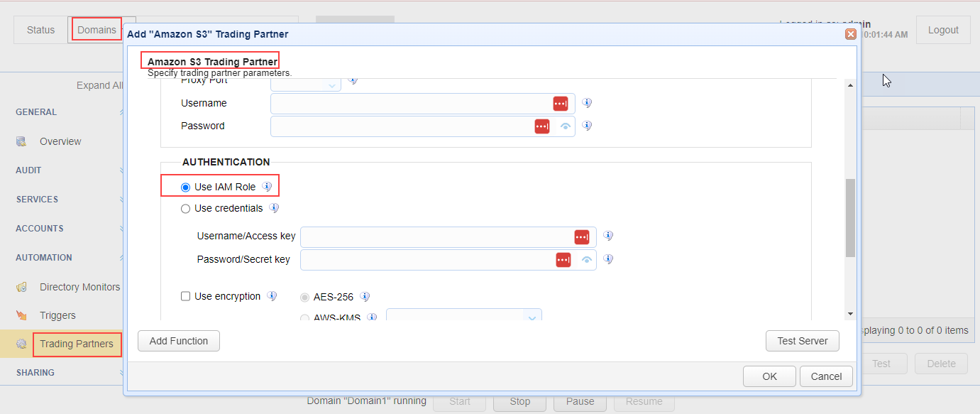Open Directory Monitors in sidebar

79,287
